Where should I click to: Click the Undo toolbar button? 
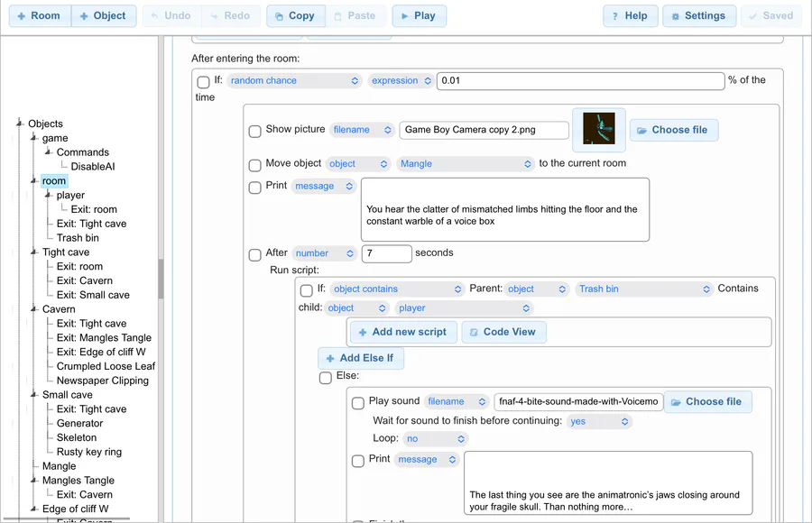171,16
